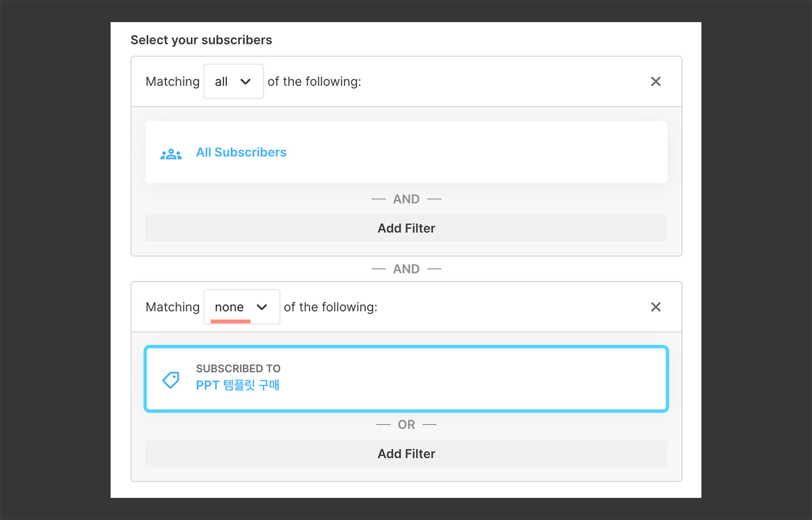Open the 'PPT 템플릿 구매' tag filter
812x520 pixels.
(x=238, y=385)
